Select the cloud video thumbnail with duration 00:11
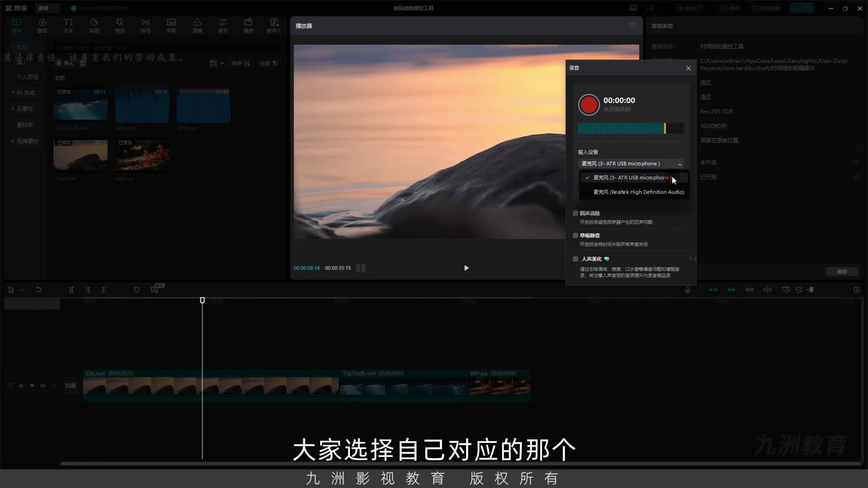This screenshot has height=488, width=868. (x=80, y=105)
